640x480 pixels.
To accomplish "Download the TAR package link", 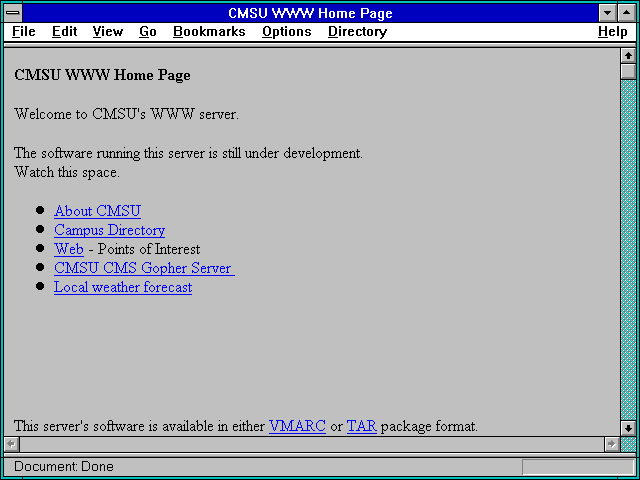I will coord(362,426).
